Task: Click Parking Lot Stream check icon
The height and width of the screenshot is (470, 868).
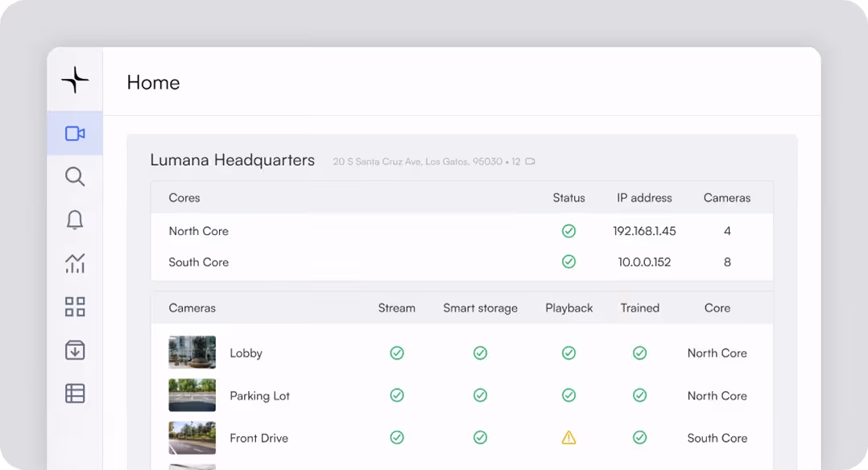Action: tap(397, 394)
